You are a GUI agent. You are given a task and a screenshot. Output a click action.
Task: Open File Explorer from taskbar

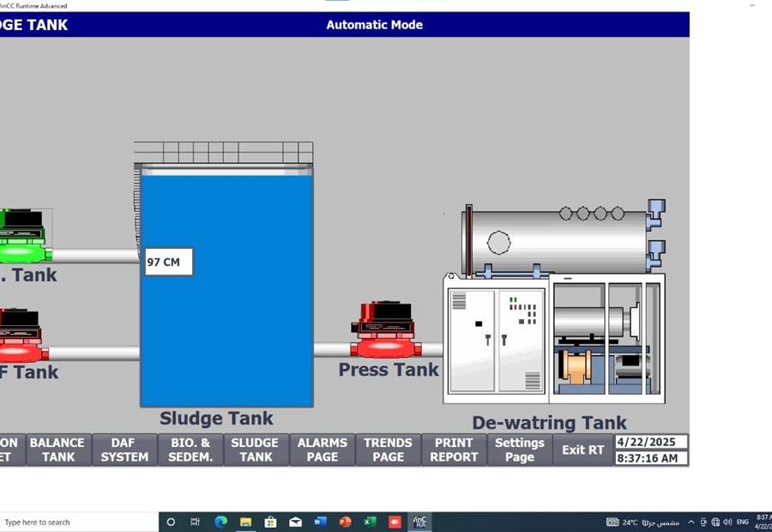[x=245, y=523]
